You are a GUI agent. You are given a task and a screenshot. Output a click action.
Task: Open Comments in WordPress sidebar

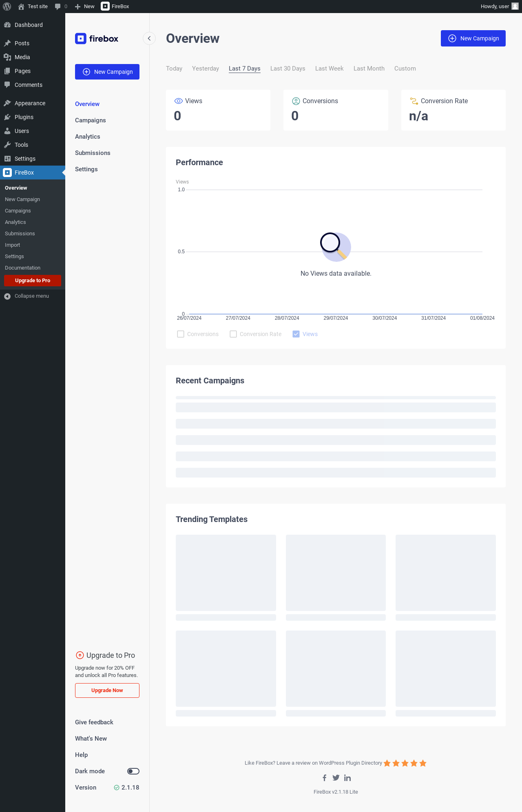click(x=33, y=85)
